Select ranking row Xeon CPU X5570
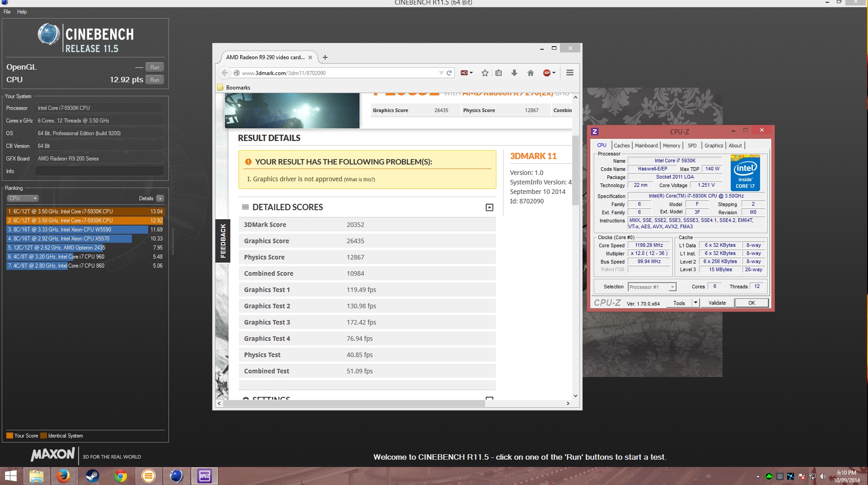868x485 pixels. pyautogui.click(x=85, y=239)
